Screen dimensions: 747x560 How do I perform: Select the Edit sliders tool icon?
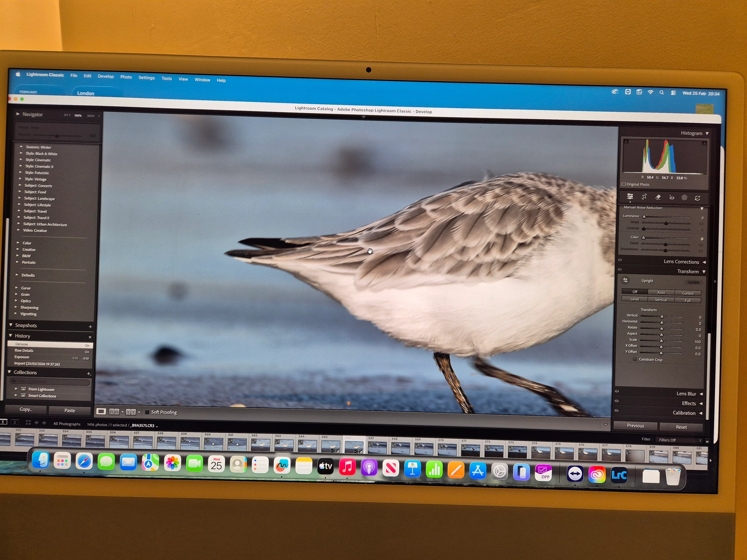[630, 196]
